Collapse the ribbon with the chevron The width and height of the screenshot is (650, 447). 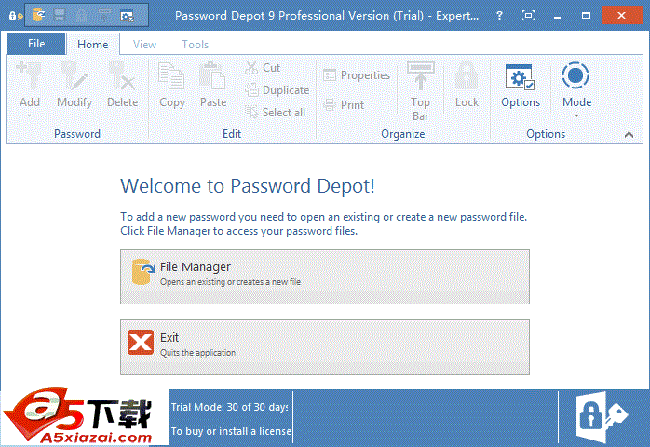[629, 135]
